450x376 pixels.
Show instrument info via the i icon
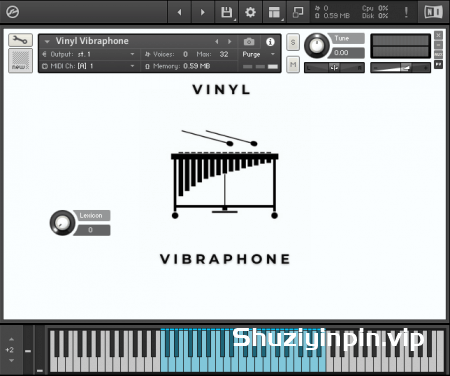pyautogui.click(x=270, y=42)
